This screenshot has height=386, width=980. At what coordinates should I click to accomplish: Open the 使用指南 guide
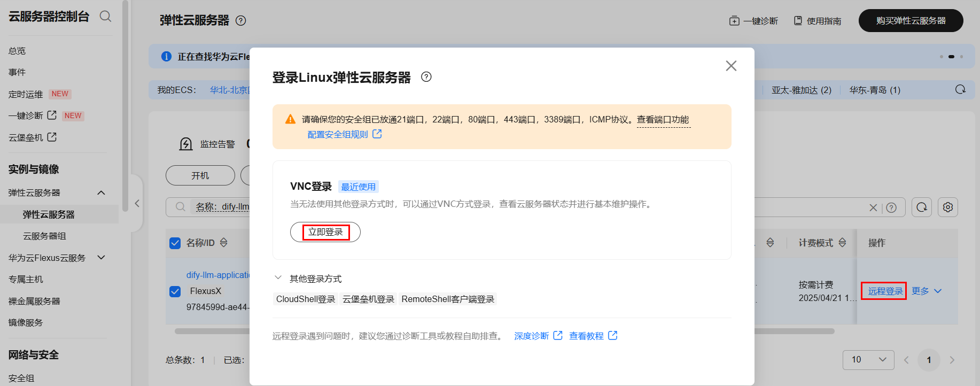point(818,21)
